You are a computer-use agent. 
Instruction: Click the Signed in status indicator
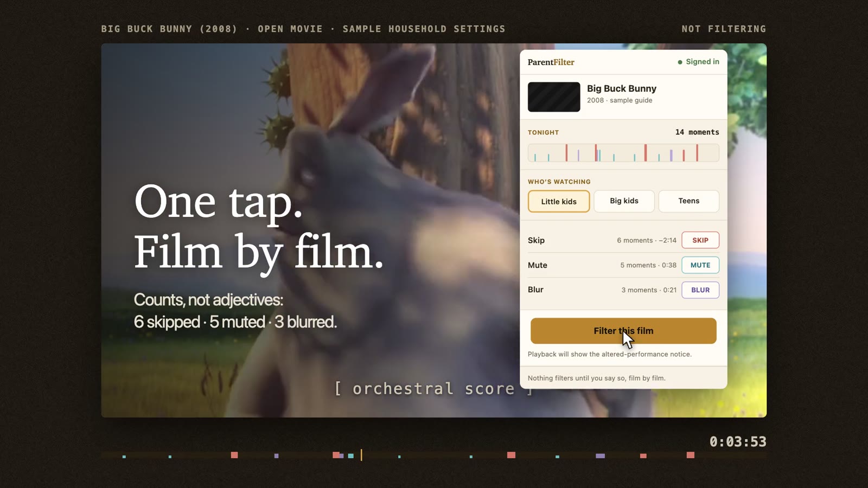(698, 62)
